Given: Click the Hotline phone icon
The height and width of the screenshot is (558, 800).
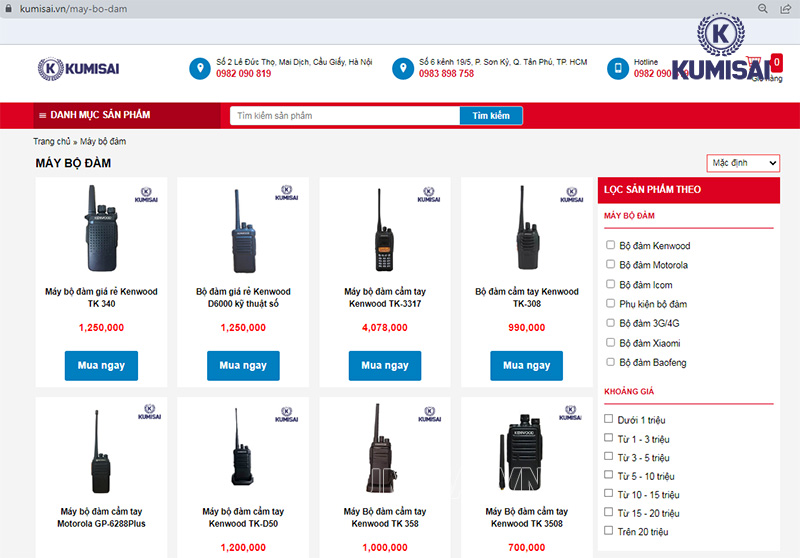Looking at the screenshot, I should [618, 68].
